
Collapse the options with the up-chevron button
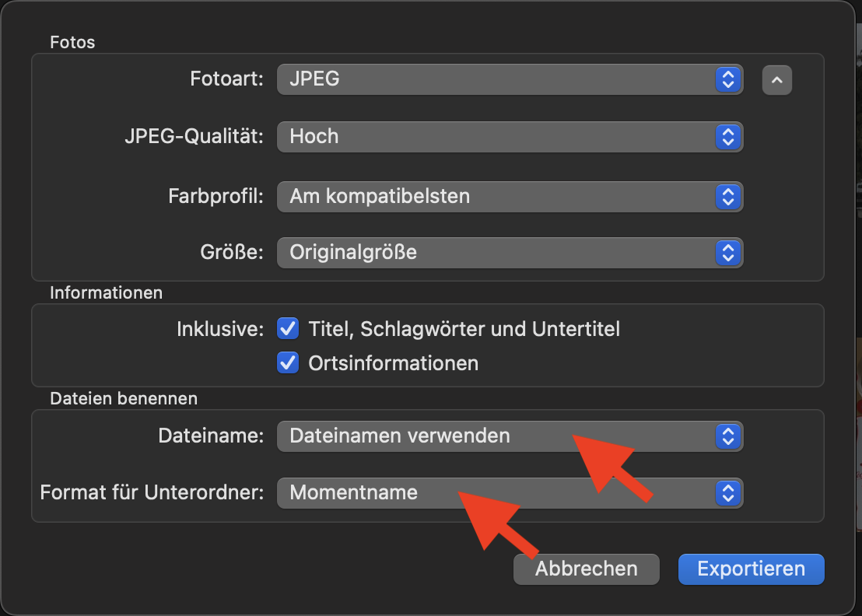pyautogui.click(x=776, y=79)
